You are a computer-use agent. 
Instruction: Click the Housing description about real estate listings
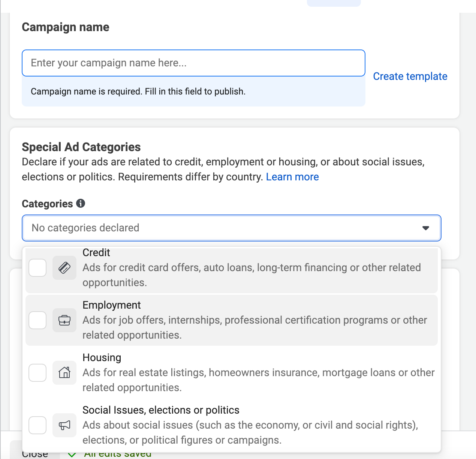click(259, 380)
